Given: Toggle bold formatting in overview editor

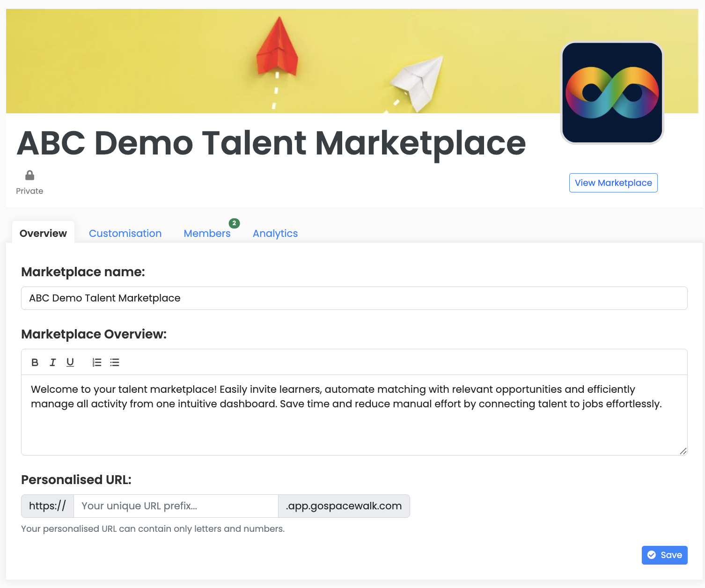Looking at the screenshot, I should [x=35, y=362].
